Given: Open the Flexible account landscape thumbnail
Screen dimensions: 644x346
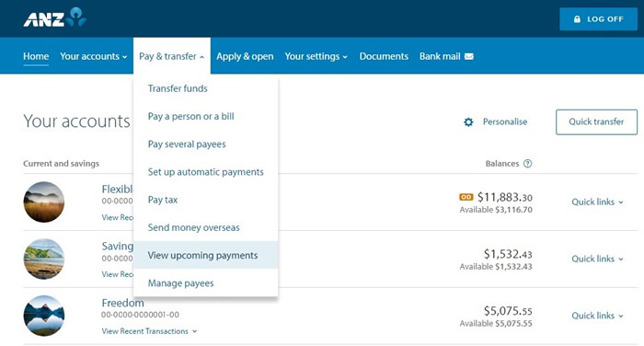Looking at the screenshot, I should (44, 202).
